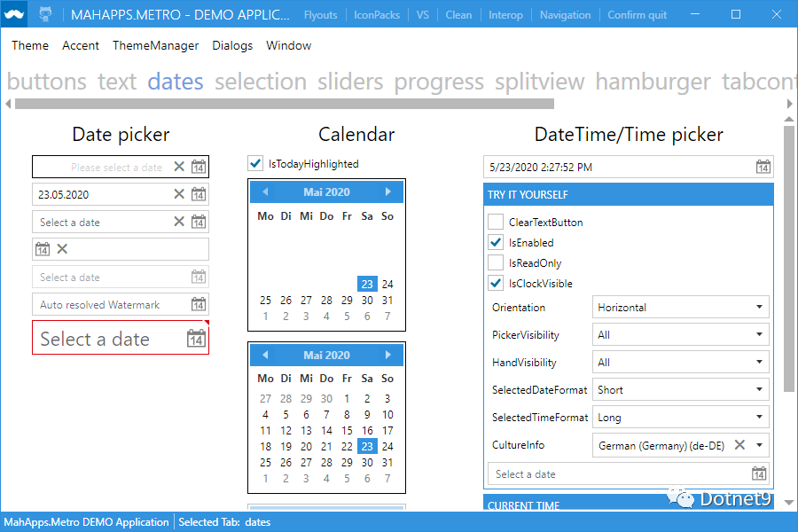798x532 pixels.
Task: Open the PickerVisibility dropdown
Action: (x=680, y=334)
